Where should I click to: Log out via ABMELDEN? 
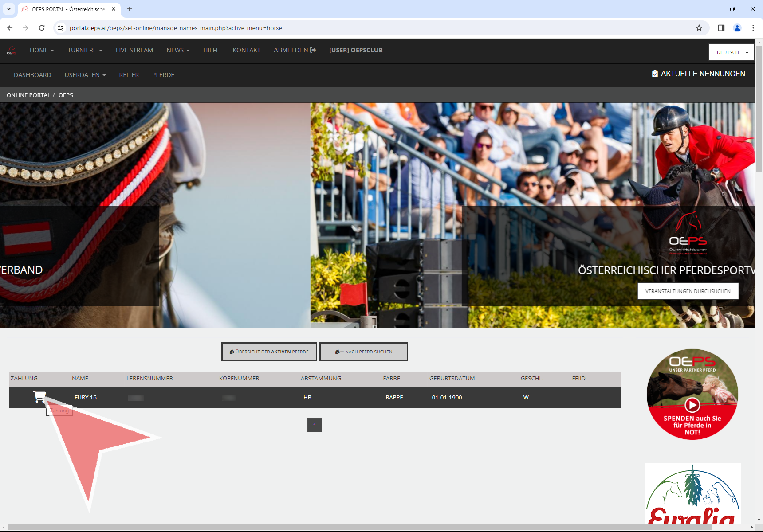pos(295,50)
